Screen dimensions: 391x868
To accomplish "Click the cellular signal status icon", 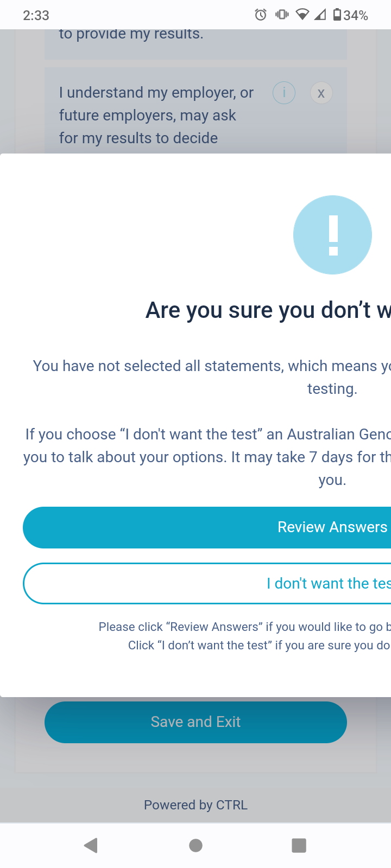I will pos(321,15).
